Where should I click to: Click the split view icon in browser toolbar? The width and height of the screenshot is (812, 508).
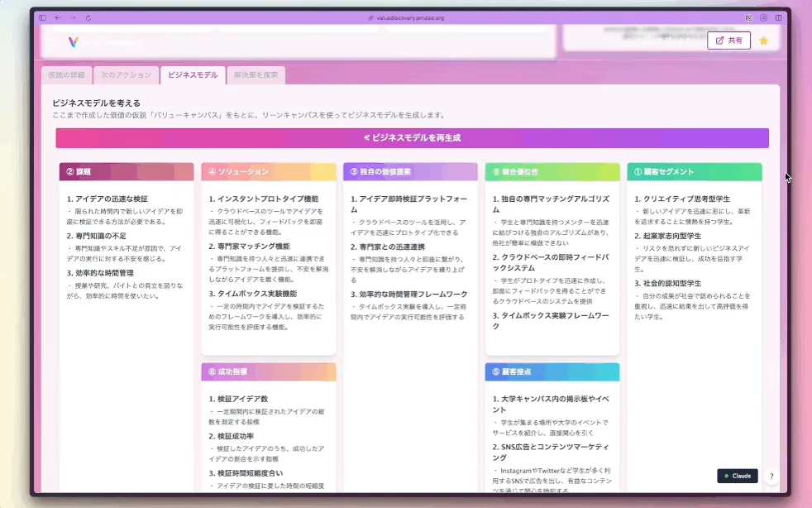pos(778,17)
